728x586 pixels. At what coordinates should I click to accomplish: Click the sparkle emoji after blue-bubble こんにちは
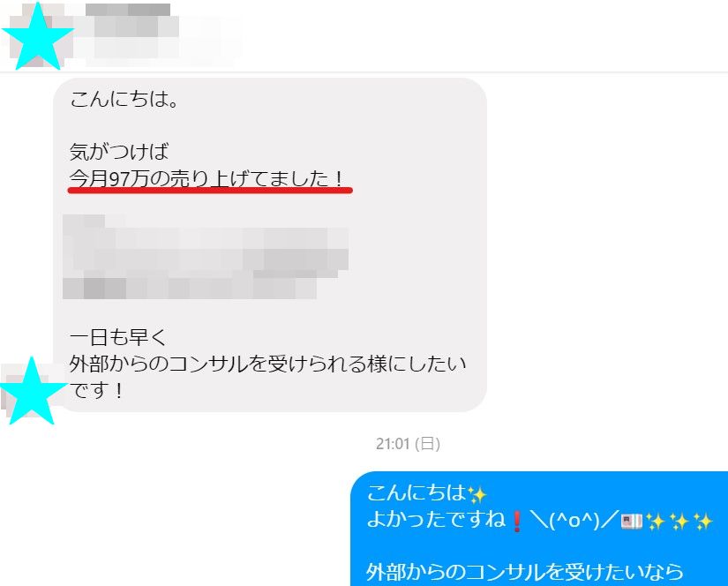coord(477,494)
